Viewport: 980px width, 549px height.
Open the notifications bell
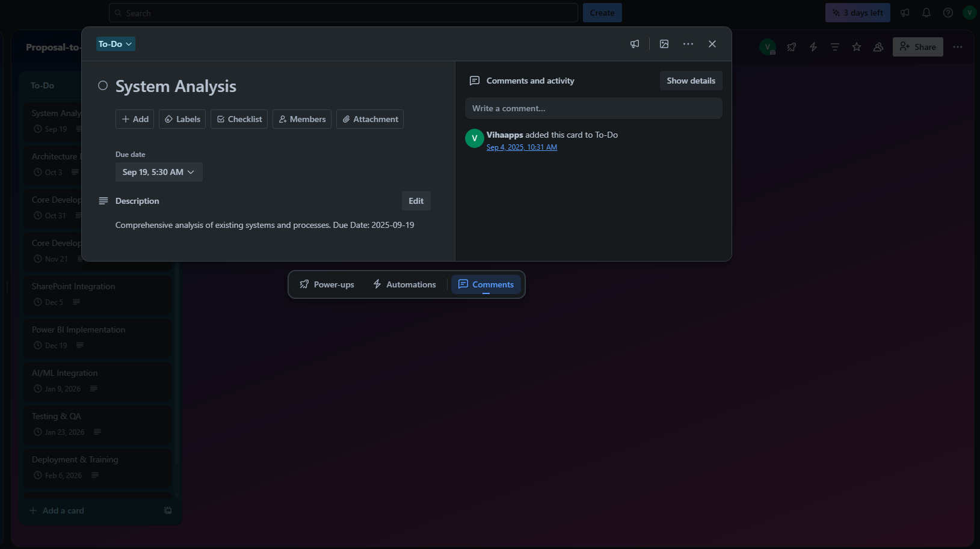click(926, 13)
